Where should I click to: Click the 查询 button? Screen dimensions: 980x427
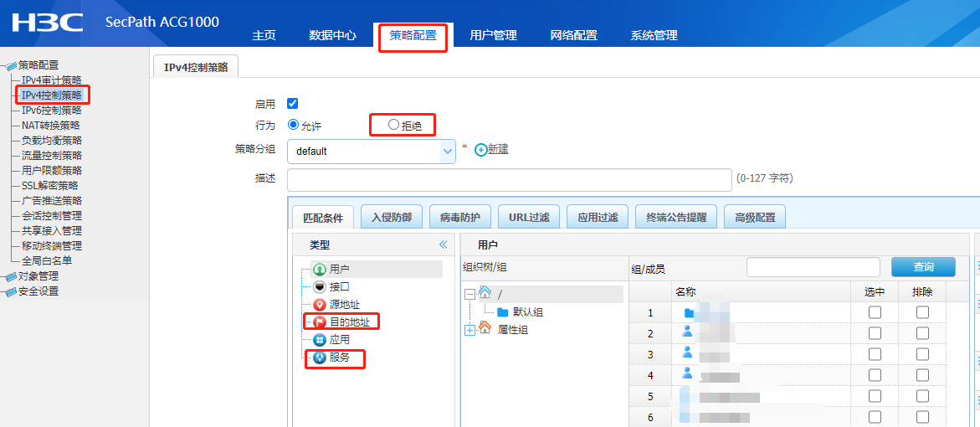(923, 267)
